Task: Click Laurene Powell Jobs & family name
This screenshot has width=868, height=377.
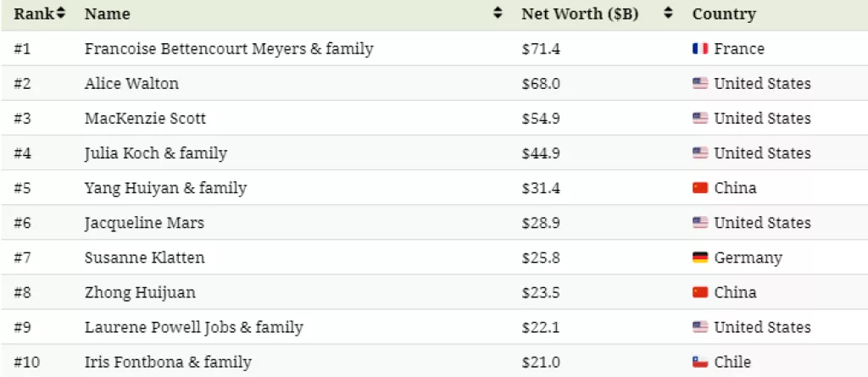Action: pos(193,327)
